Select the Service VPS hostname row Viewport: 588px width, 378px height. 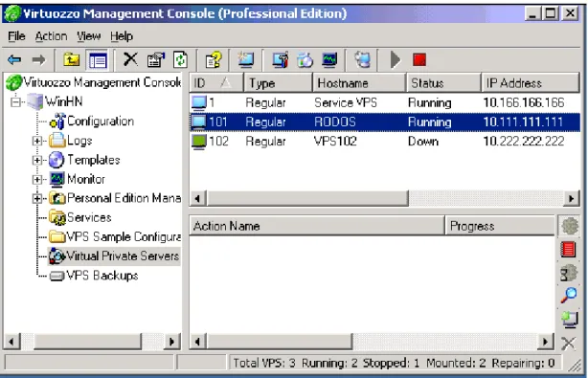tap(385, 102)
